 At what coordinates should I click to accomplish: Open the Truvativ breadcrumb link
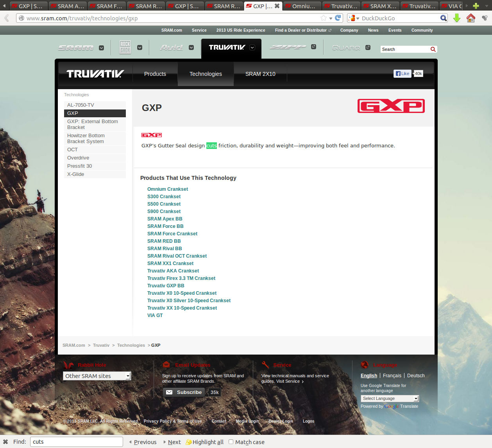[x=101, y=345]
